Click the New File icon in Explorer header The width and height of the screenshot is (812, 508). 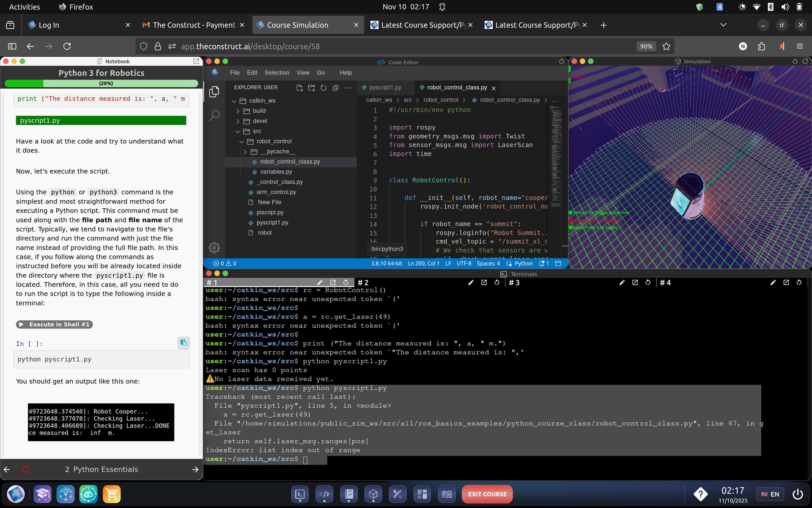pos(299,88)
